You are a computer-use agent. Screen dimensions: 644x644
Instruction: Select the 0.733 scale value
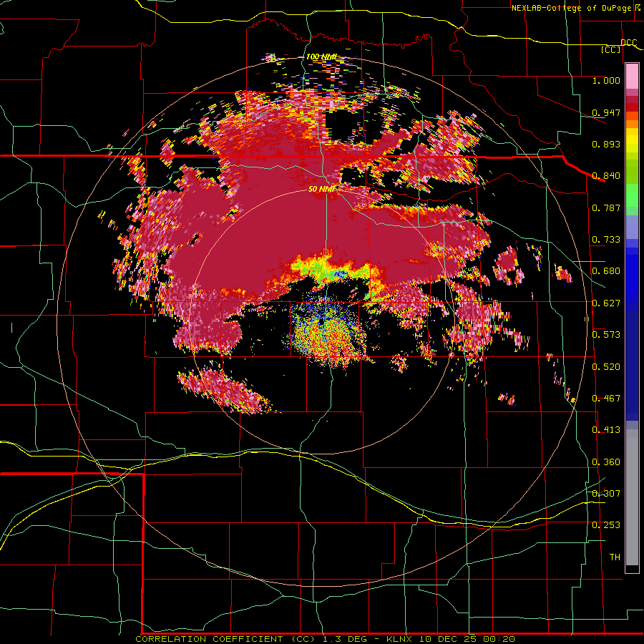[x=606, y=239]
